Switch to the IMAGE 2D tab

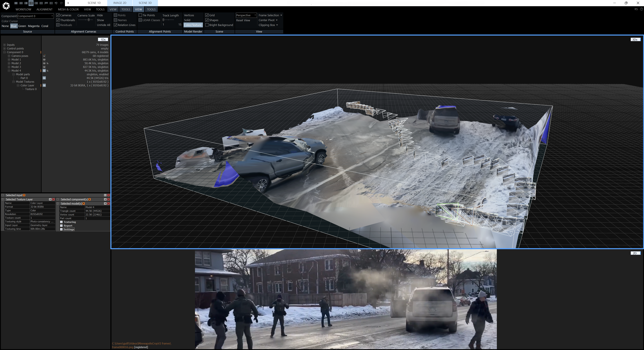click(119, 3)
